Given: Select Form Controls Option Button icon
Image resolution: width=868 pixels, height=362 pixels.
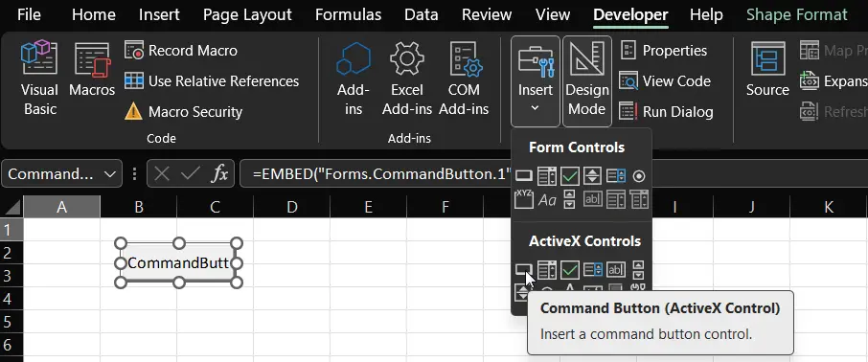Looking at the screenshot, I should [639, 176].
